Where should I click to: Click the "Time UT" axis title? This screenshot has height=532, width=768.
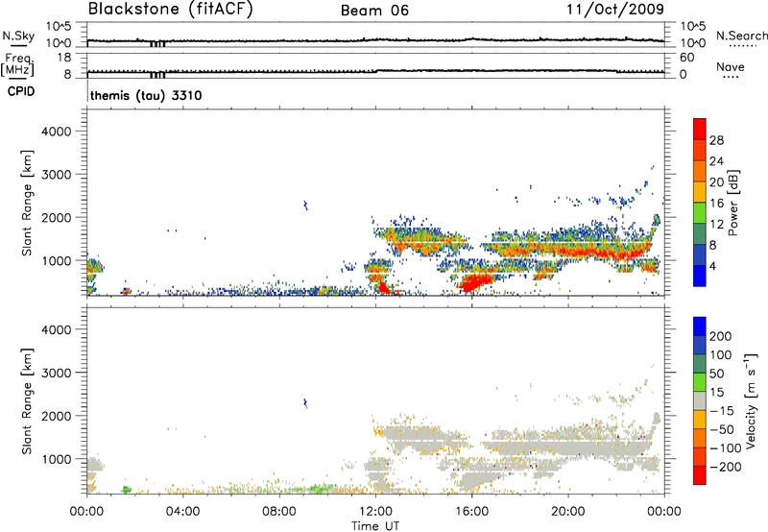click(375, 526)
